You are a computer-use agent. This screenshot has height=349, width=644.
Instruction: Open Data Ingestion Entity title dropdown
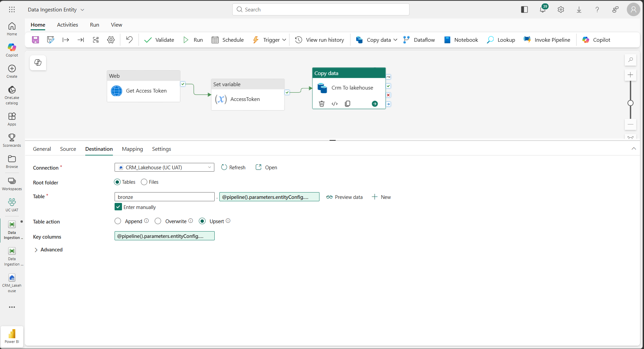(x=82, y=10)
